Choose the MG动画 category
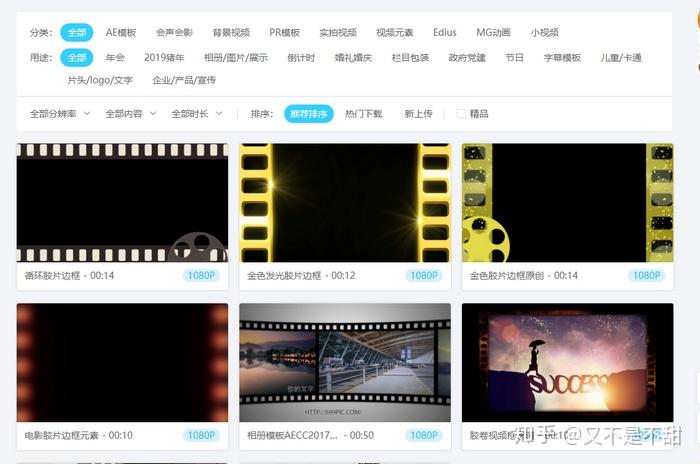This screenshot has height=464, width=700. click(493, 33)
